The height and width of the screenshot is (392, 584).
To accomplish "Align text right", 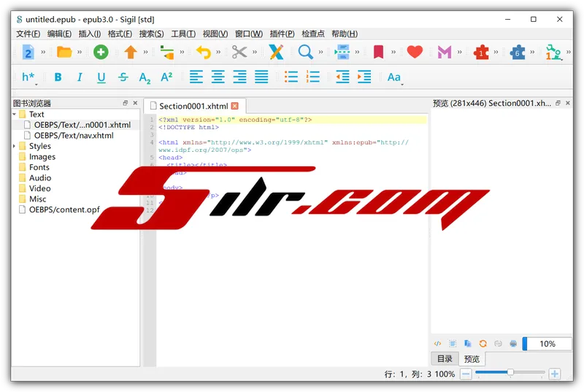I will point(239,77).
